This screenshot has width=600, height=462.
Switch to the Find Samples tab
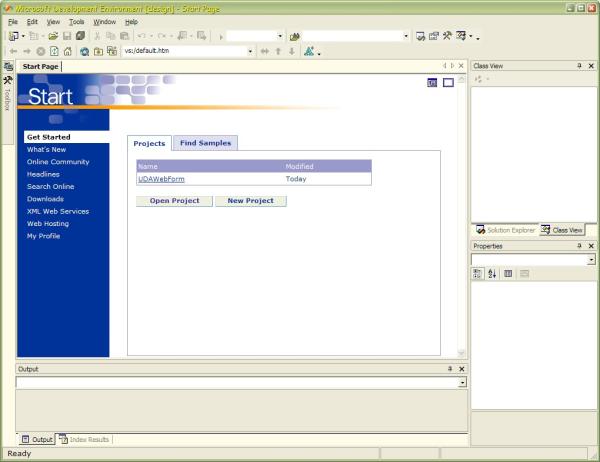click(x=205, y=143)
